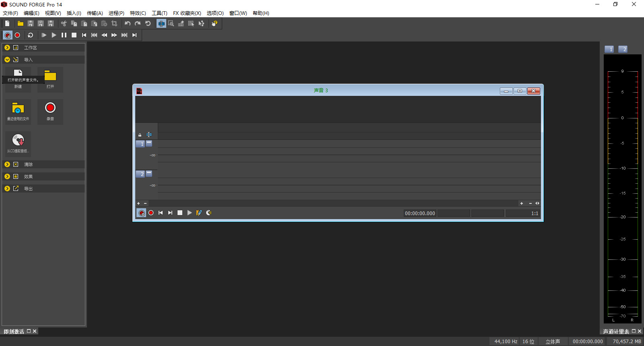Viewport: 644px width, 346px height.
Task: Open the 文件(F) menu
Action: point(10,13)
